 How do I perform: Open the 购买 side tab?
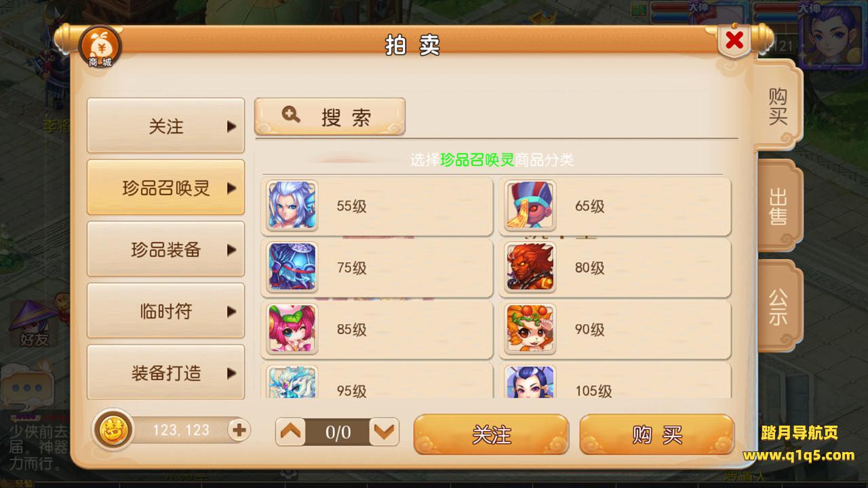tap(777, 106)
